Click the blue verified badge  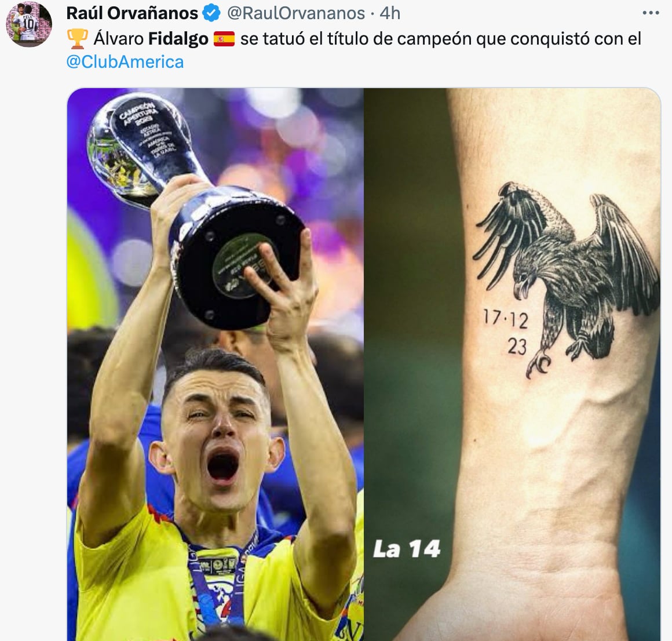tap(211, 13)
